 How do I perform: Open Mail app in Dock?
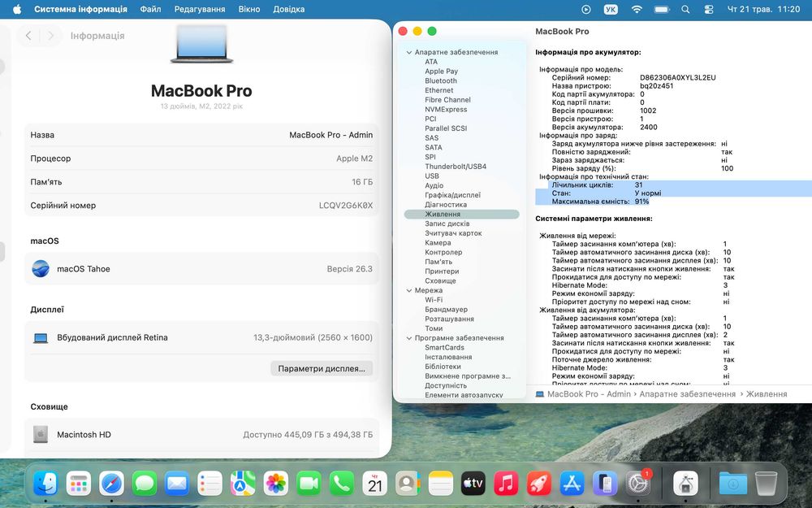tap(177, 484)
